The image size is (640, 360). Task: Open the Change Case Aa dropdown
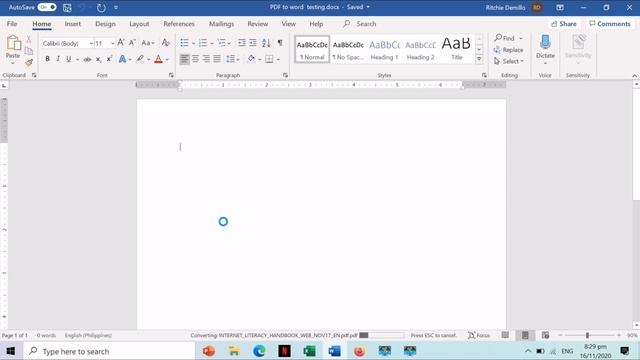148,43
